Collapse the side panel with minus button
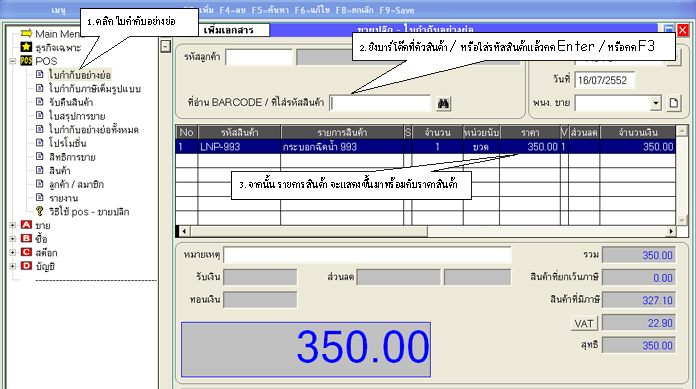 (x=166, y=46)
